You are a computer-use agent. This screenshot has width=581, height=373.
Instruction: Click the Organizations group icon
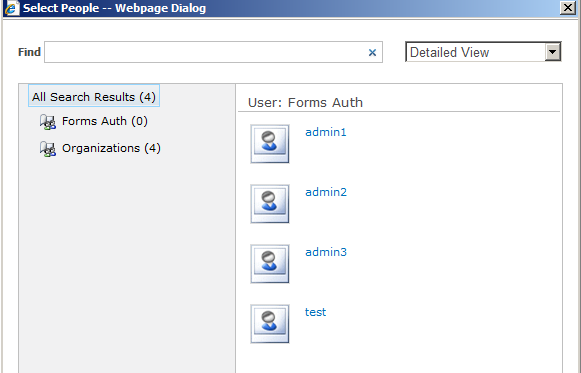coord(48,149)
